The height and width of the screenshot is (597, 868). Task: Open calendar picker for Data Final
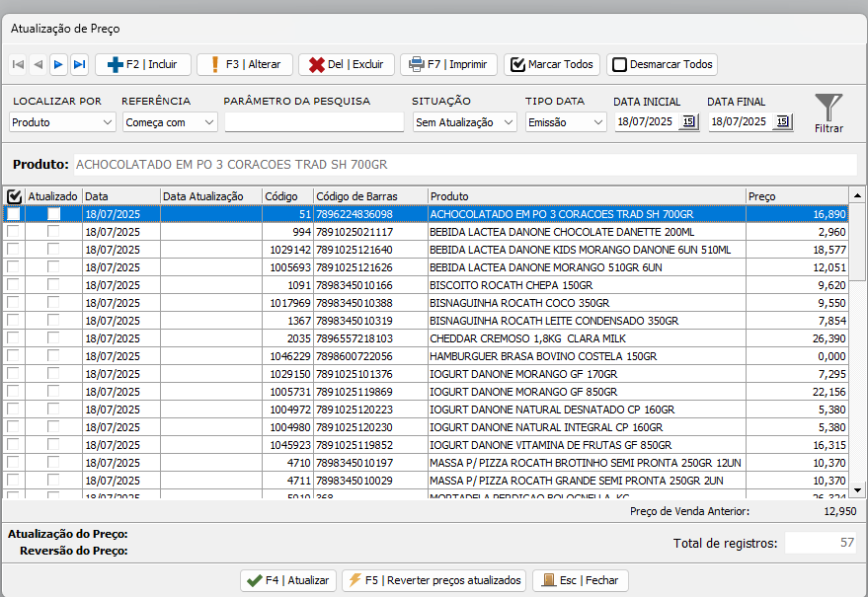pyautogui.click(x=782, y=122)
